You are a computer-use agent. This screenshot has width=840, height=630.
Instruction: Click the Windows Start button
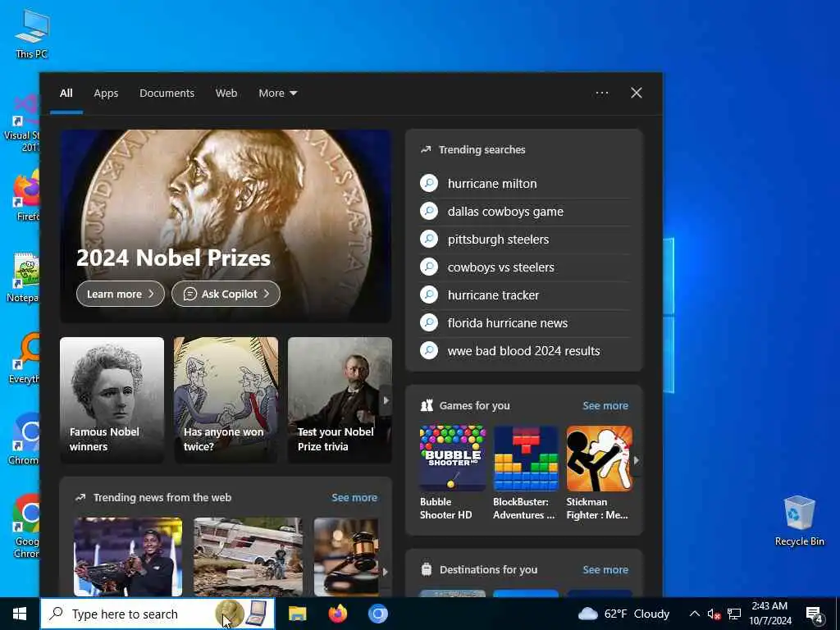pos(20,614)
